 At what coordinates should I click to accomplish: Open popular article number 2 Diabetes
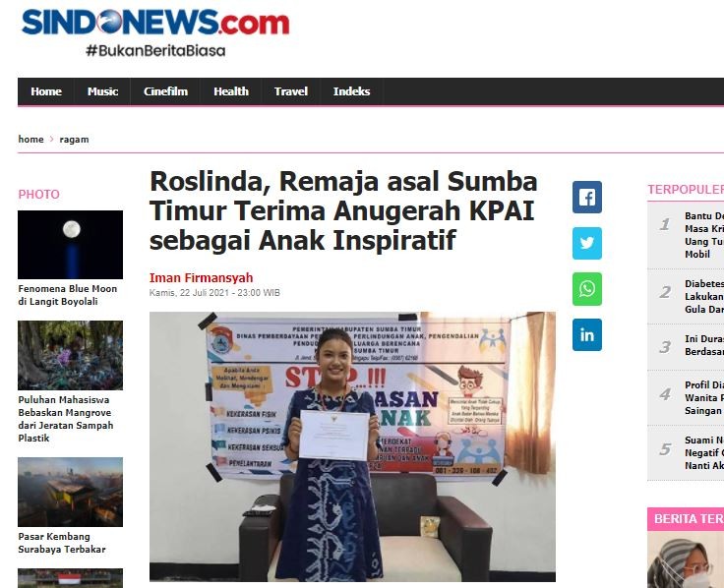pyautogui.click(x=703, y=296)
